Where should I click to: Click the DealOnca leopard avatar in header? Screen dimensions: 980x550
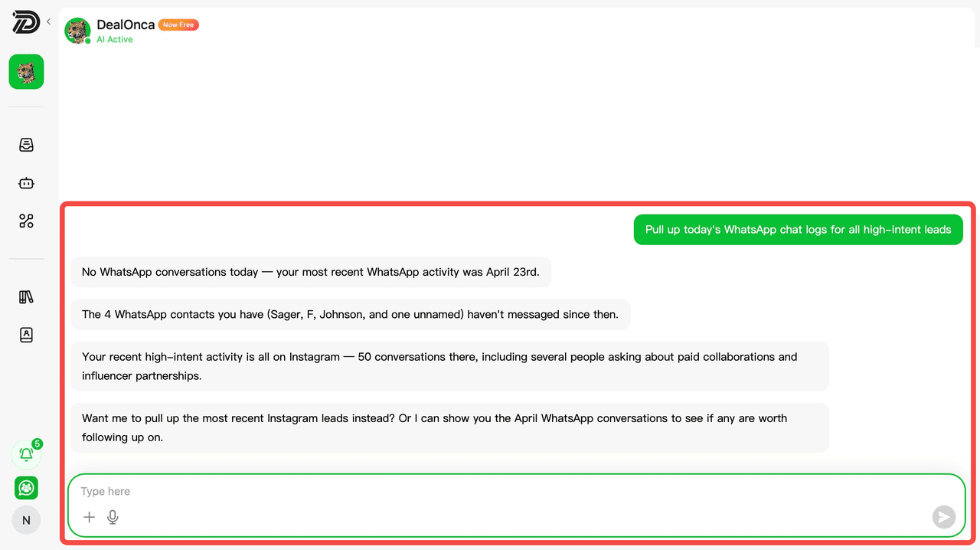pyautogui.click(x=77, y=31)
